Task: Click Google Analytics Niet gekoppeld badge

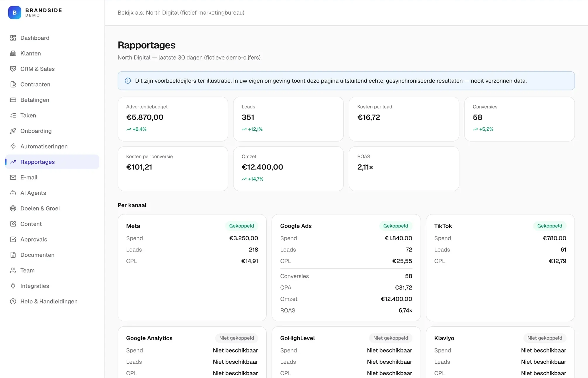Action: click(x=236, y=338)
